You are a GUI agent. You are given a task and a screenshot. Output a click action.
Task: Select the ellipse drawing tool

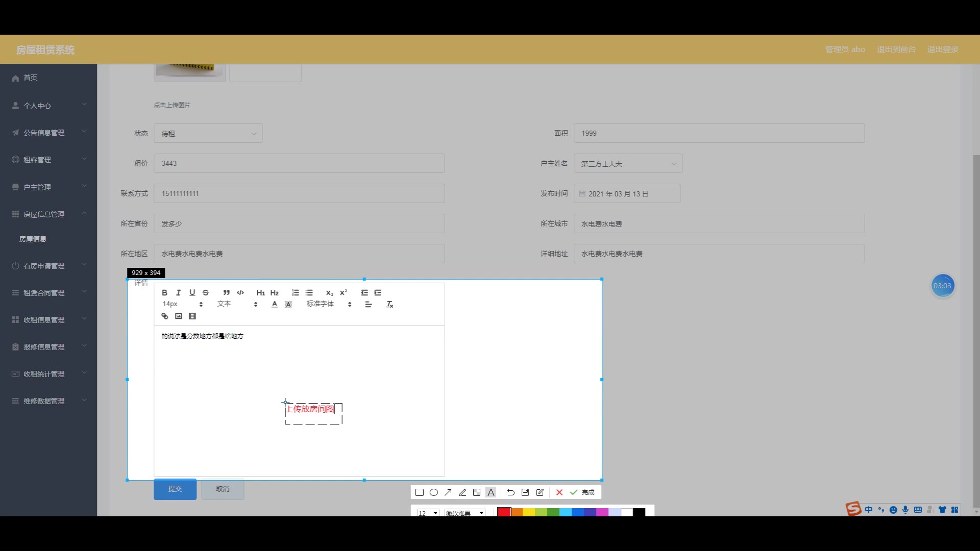(x=433, y=492)
